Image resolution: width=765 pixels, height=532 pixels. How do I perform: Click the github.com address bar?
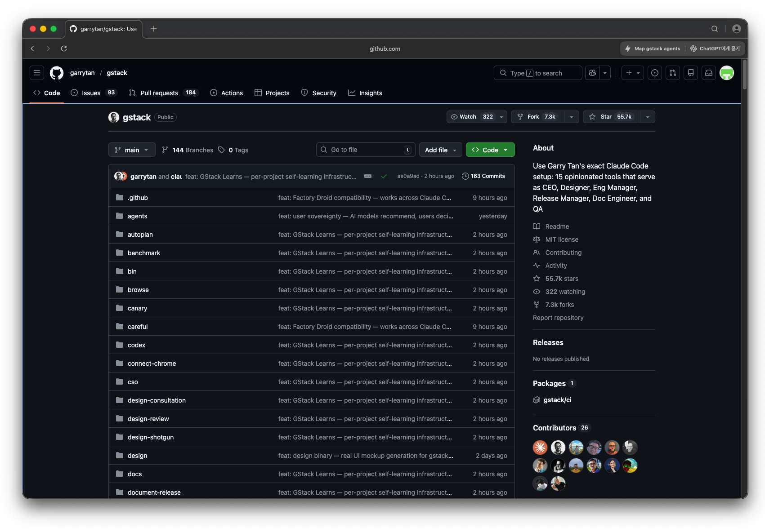click(x=385, y=49)
